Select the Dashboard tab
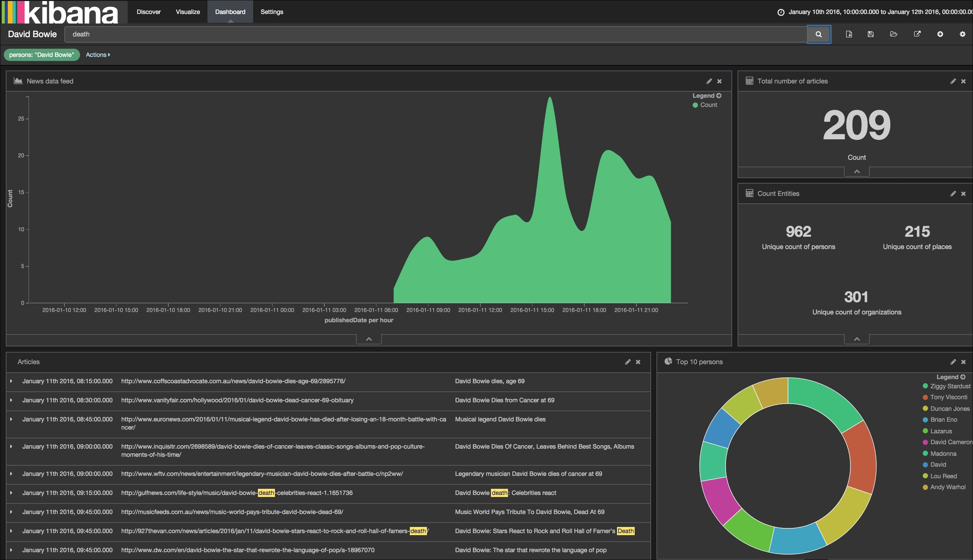 click(x=230, y=12)
